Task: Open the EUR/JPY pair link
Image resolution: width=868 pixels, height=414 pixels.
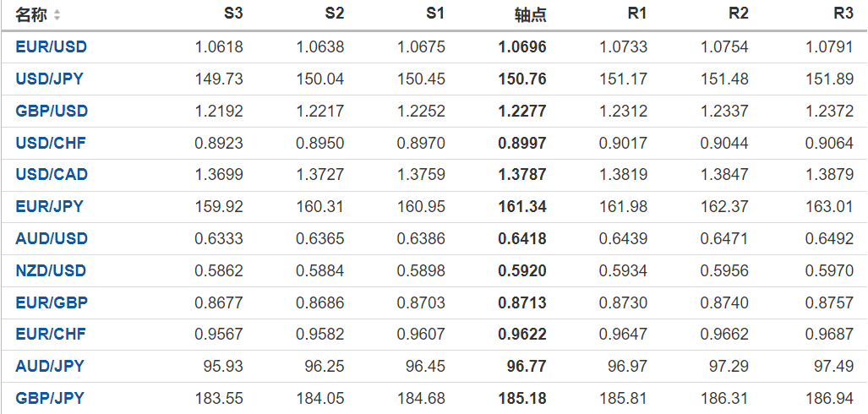Action: (x=50, y=206)
